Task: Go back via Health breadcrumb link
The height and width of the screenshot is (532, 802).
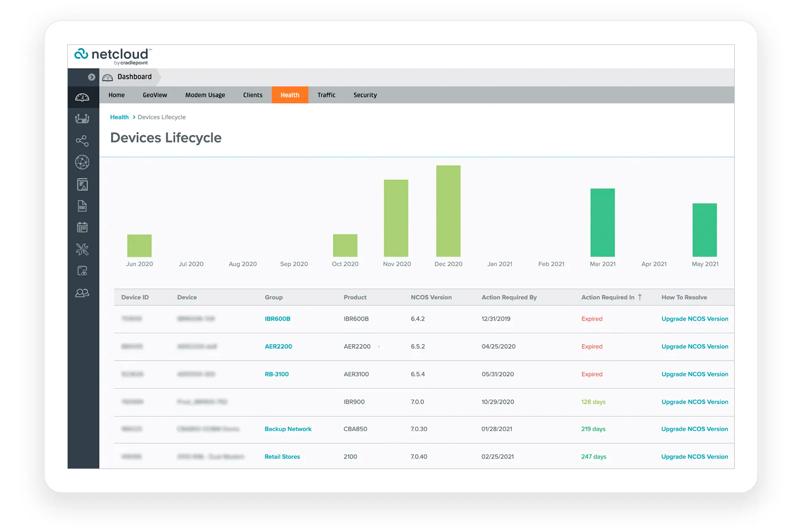Action: [119, 117]
